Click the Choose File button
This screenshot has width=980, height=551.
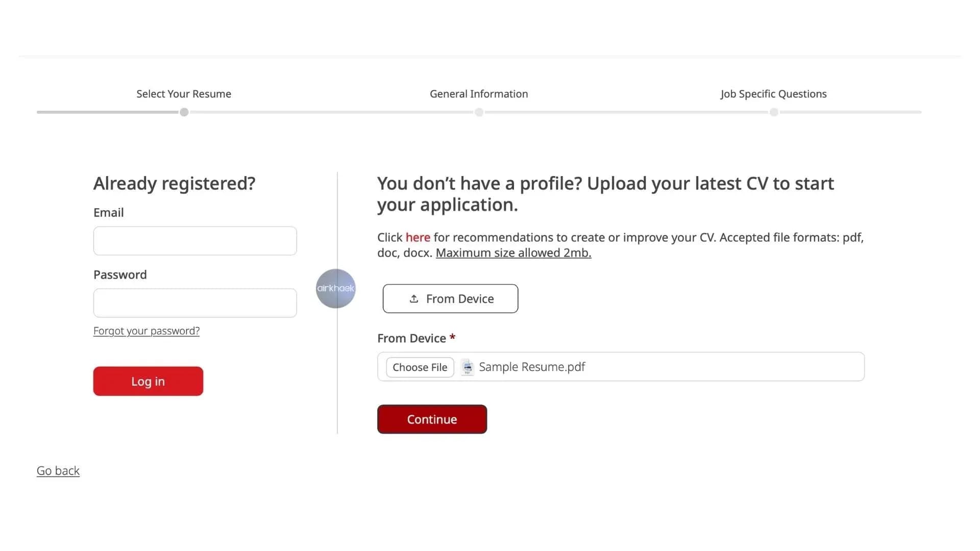420,367
